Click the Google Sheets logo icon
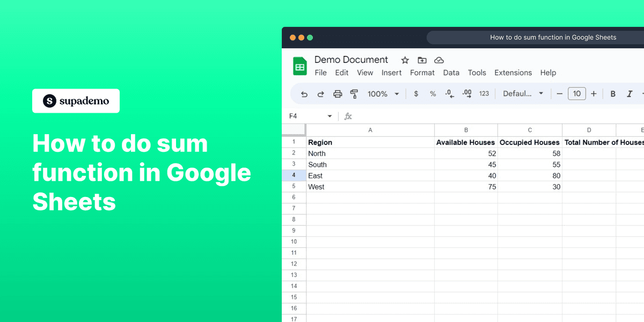 (300, 65)
